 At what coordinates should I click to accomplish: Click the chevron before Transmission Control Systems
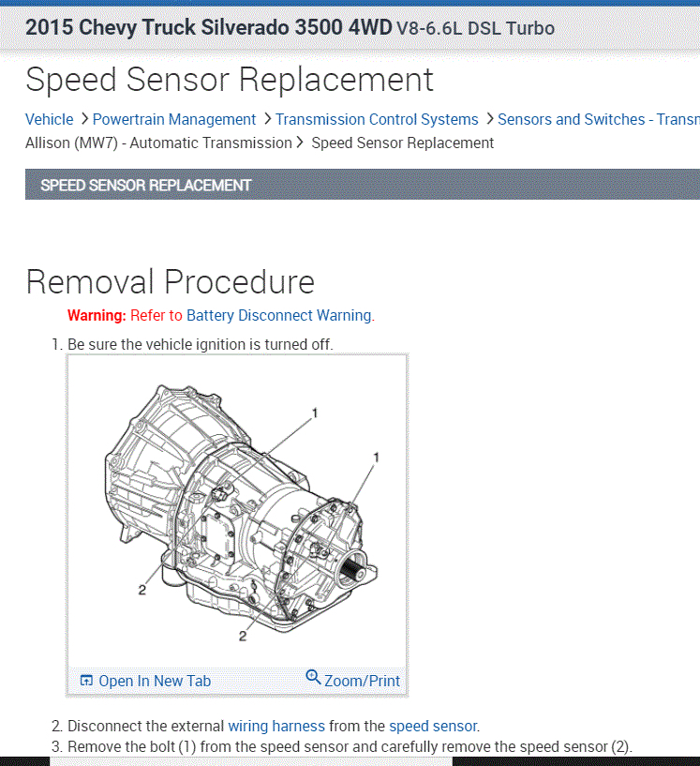click(267, 119)
